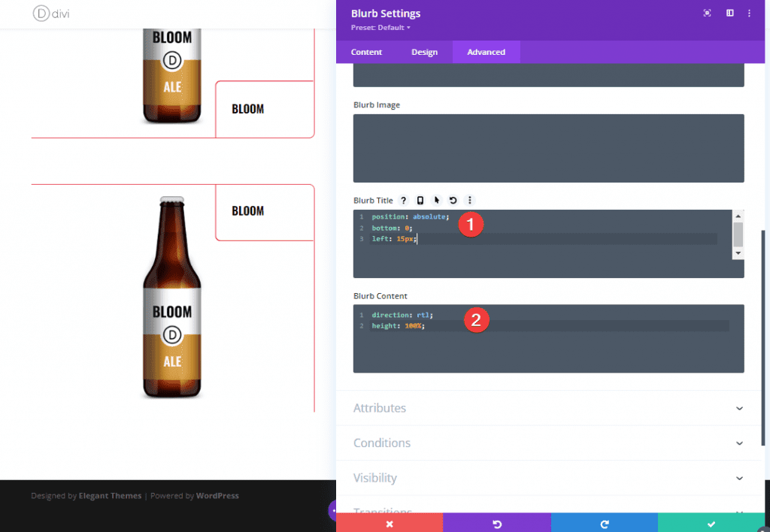Expand the Attributes section
This screenshot has width=770, height=532.
(548, 408)
